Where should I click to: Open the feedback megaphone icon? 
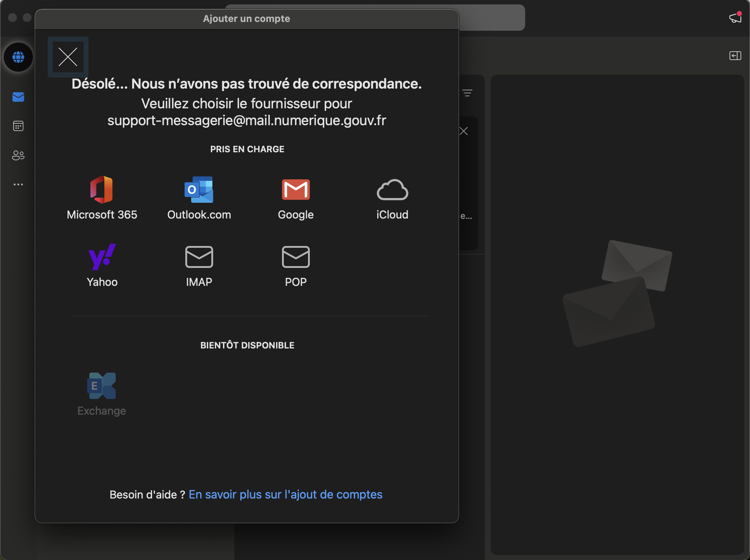(735, 18)
